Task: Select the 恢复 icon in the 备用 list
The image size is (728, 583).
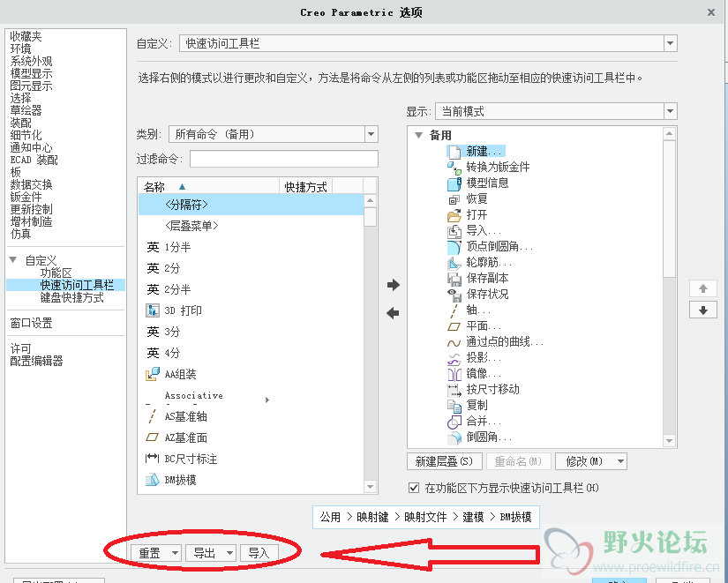Action: [454, 199]
